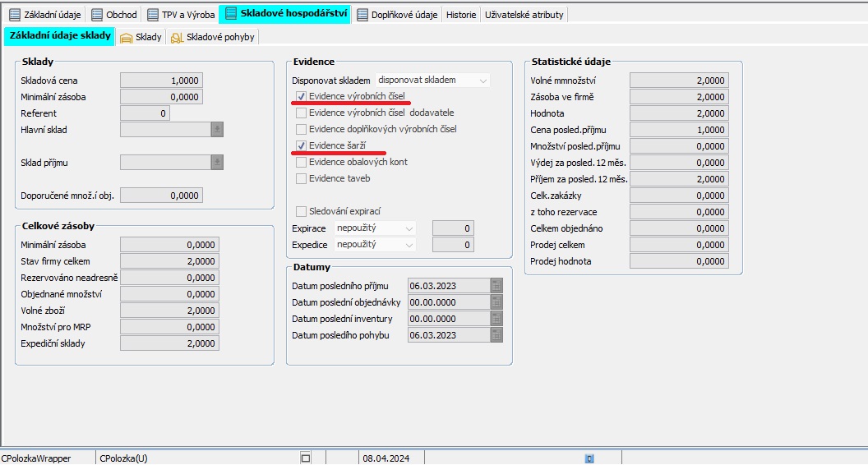Expand the Disponovat skladem dropdown

coord(482,81)
